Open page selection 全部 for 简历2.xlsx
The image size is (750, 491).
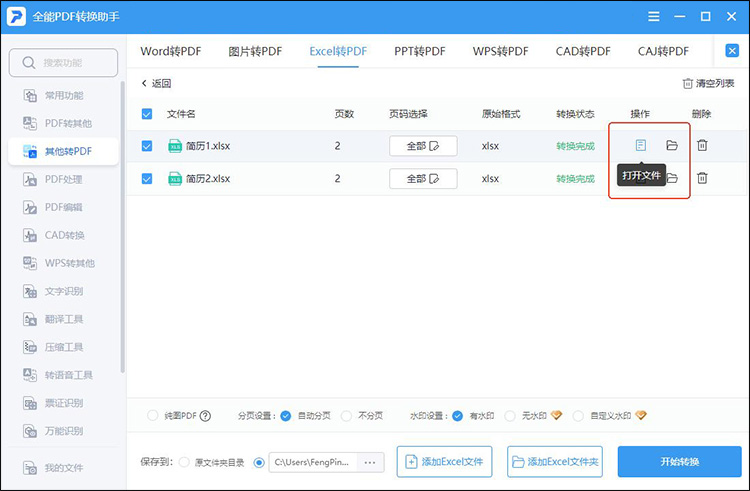(x=423, y=179)
